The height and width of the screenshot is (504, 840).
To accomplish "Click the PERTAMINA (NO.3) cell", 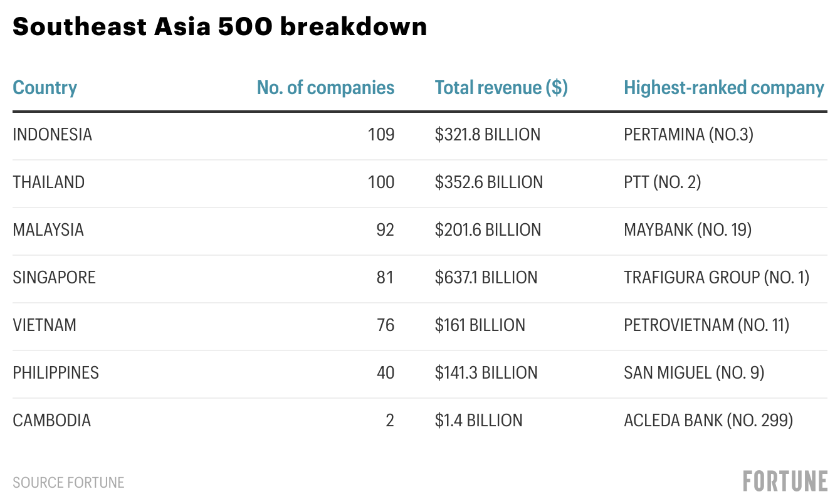I will 688,135.
